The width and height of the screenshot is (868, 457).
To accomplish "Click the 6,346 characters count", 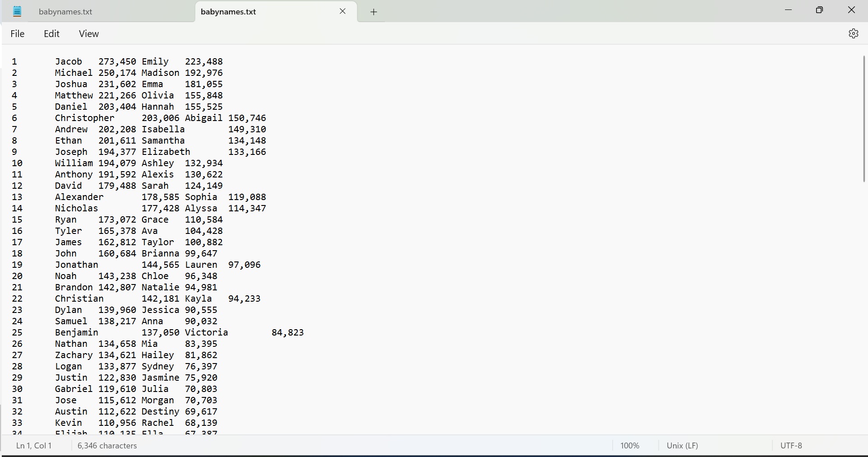I will pos(107,446).
